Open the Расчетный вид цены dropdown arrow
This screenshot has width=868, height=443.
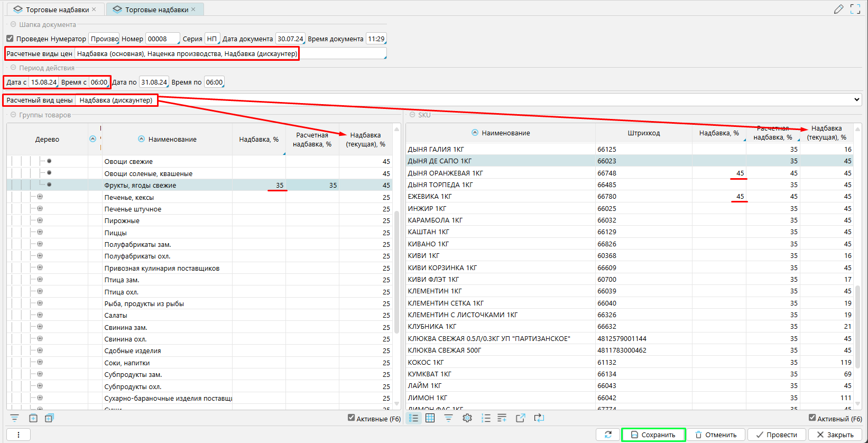pyautogui.click(x=857, y=100)
